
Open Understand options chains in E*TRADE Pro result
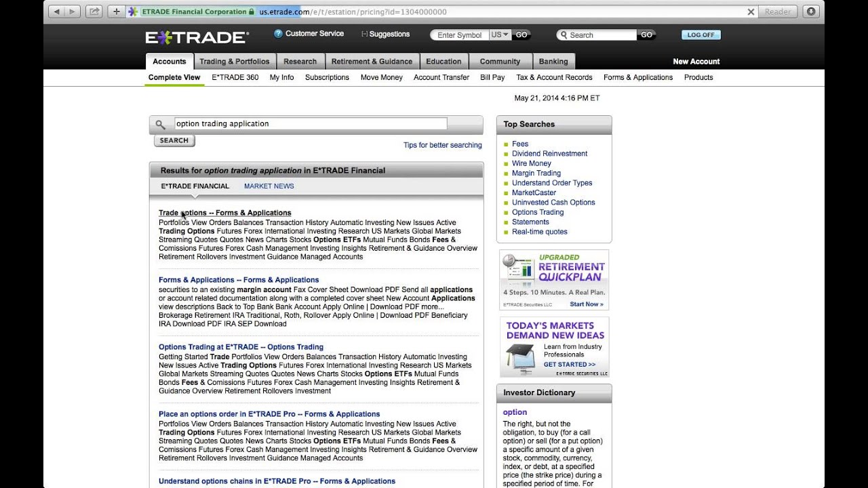[277, 481]
